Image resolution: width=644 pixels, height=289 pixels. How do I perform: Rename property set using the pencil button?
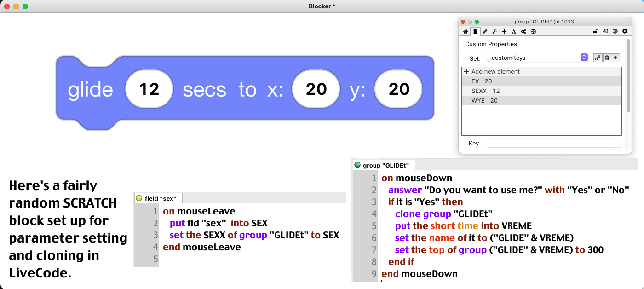click(x=598, y=58)
